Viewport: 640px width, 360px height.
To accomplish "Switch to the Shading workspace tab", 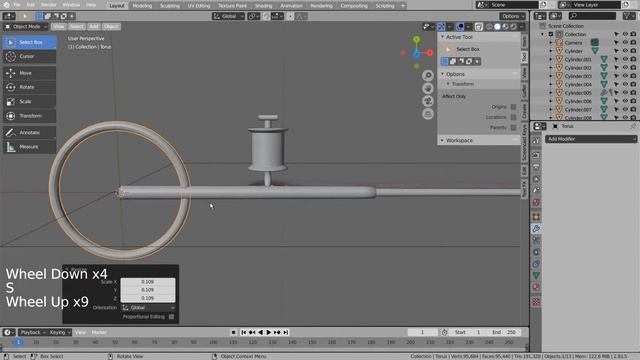I will tap(263, 6).
